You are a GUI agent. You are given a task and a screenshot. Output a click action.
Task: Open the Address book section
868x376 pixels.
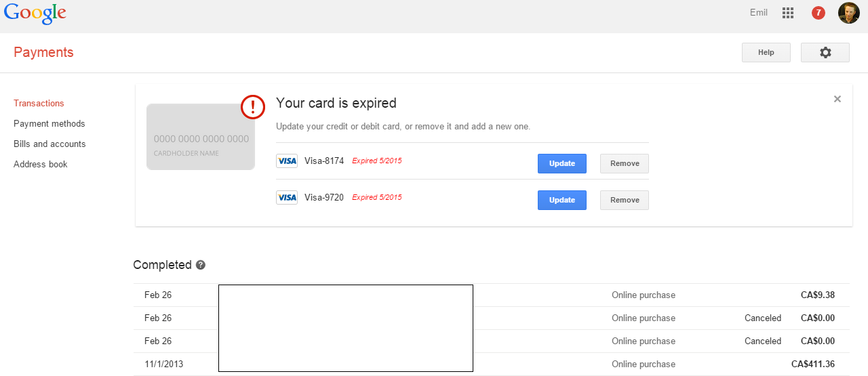click(x=41, y=165)
